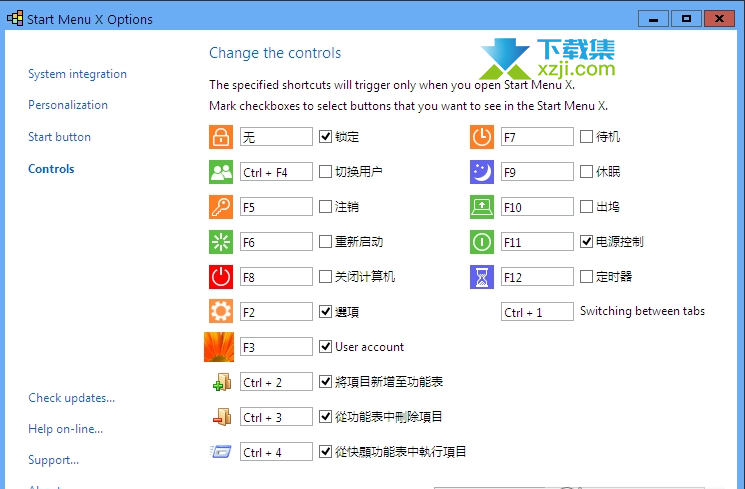The image size is (745, 489).
Task: Click the purple moon hibernate icon
Action: click(x=482, y=172)
